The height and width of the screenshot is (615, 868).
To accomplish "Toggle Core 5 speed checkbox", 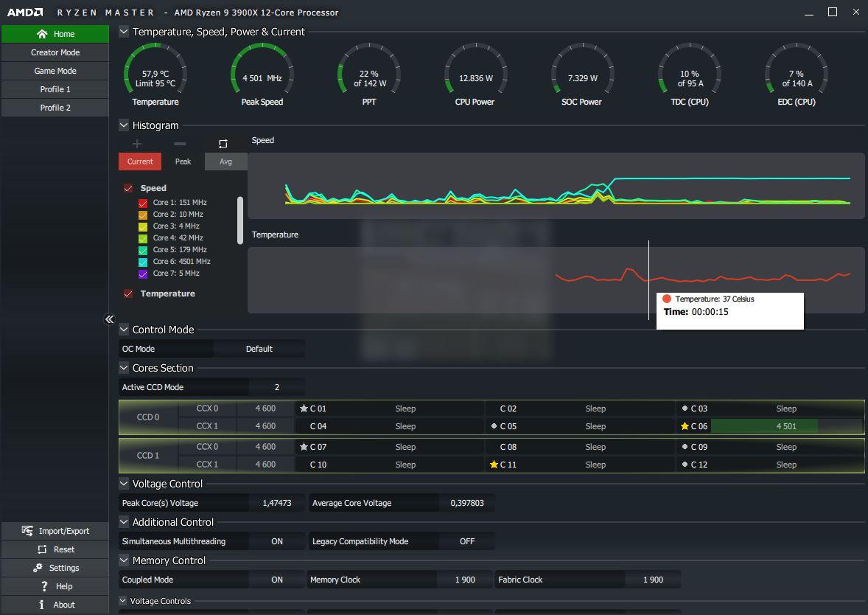I will pos(143,250).
